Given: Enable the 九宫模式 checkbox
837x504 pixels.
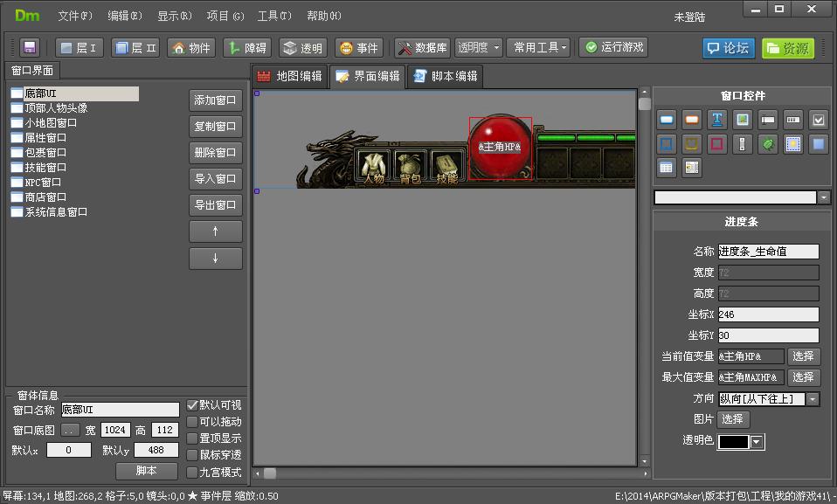Looking at the screenshot, I should [193, 473].
